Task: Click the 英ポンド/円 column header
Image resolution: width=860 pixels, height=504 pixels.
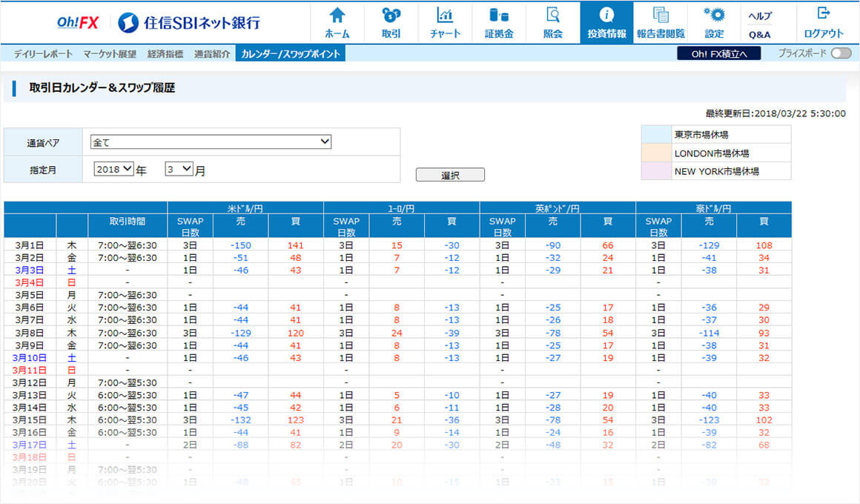Action: (x=558, y=208)
